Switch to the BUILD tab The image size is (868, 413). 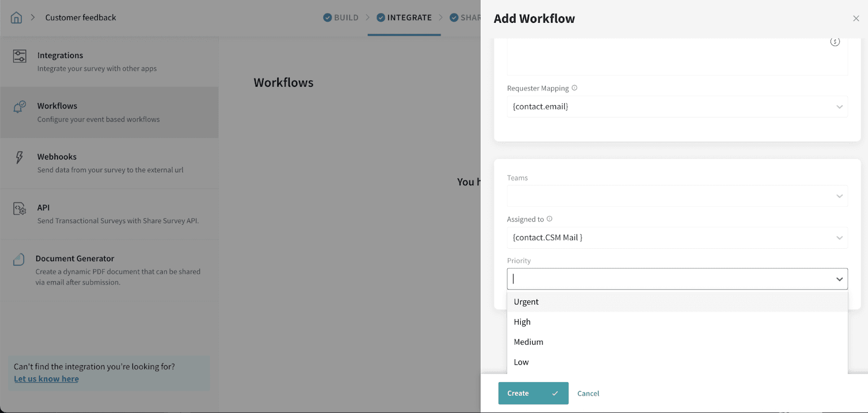[x=341, y=18]
